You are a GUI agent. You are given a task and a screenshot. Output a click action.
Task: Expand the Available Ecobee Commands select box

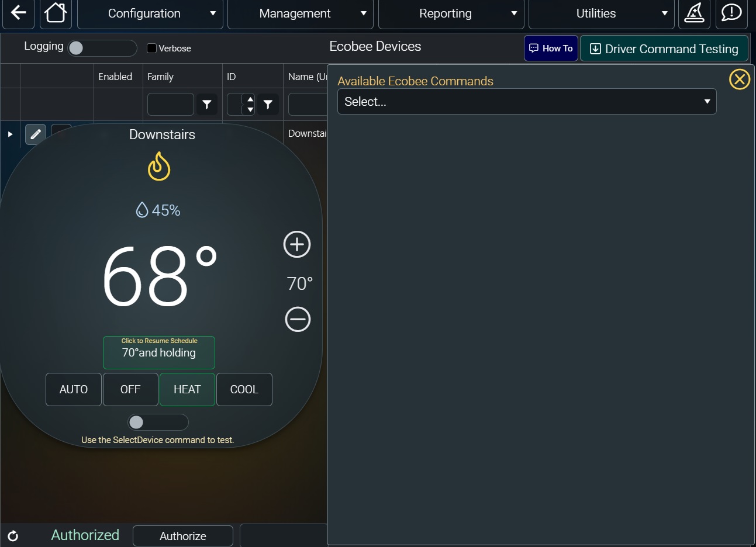(527, 102)
